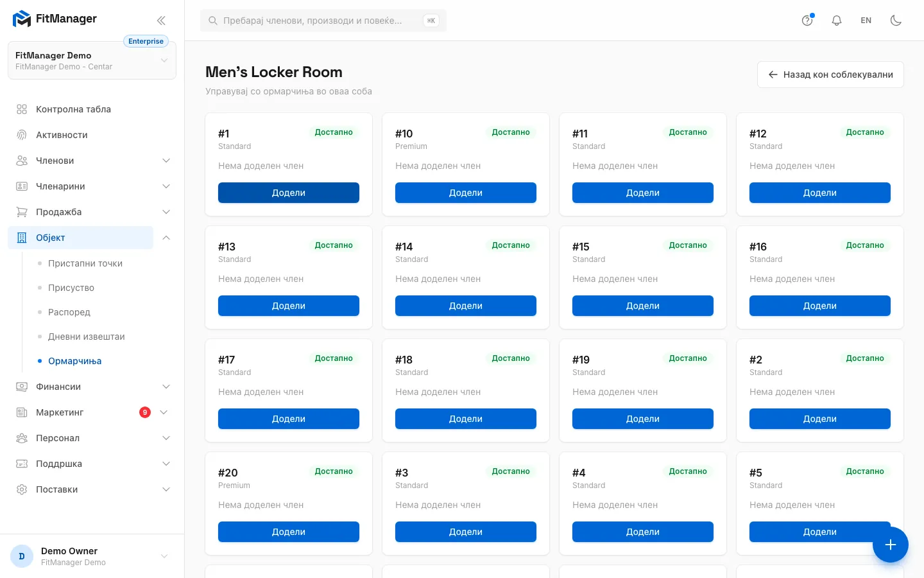
Task: Click the Контролна табла dashboard icon
Action: (x=22, y=109)
